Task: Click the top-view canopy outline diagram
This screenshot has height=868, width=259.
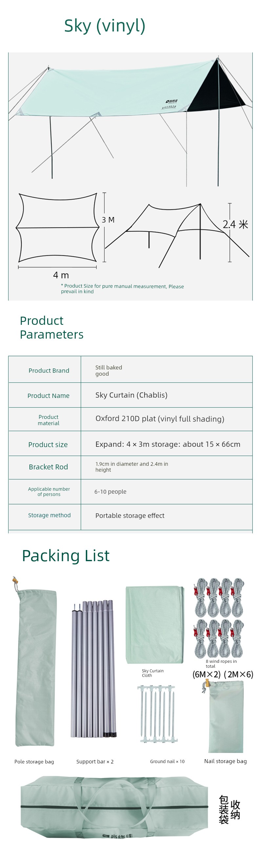Action: click(x=58, y=228)
